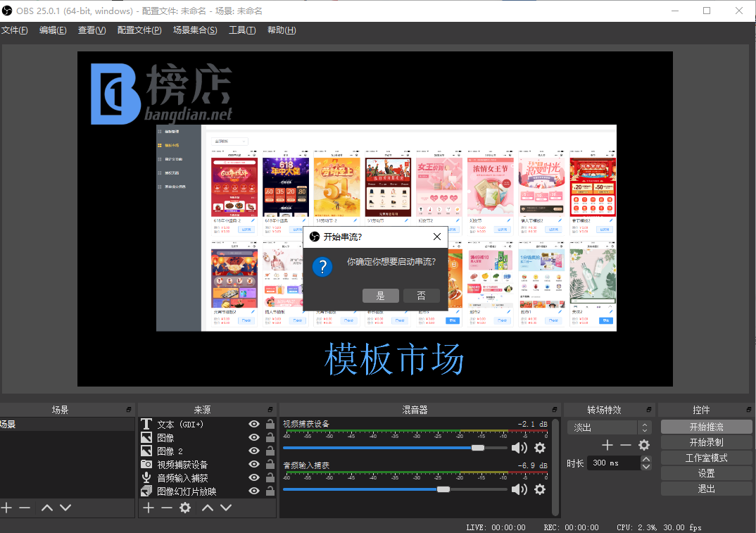Open gear settings for 音频输入捕获 mixer channel
This screenshot has width=756, height=533.
pos(540,489)
